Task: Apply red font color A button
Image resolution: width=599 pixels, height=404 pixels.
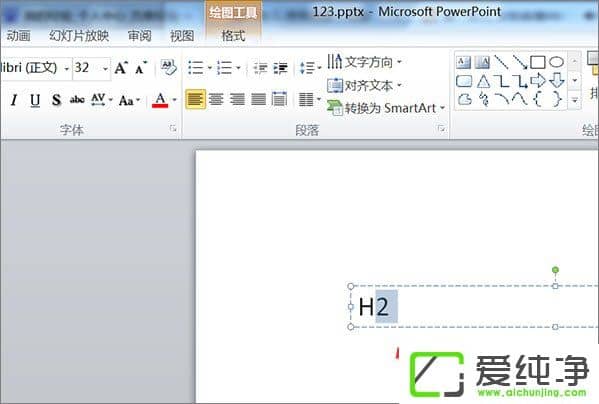Action: tap(160, 100)
